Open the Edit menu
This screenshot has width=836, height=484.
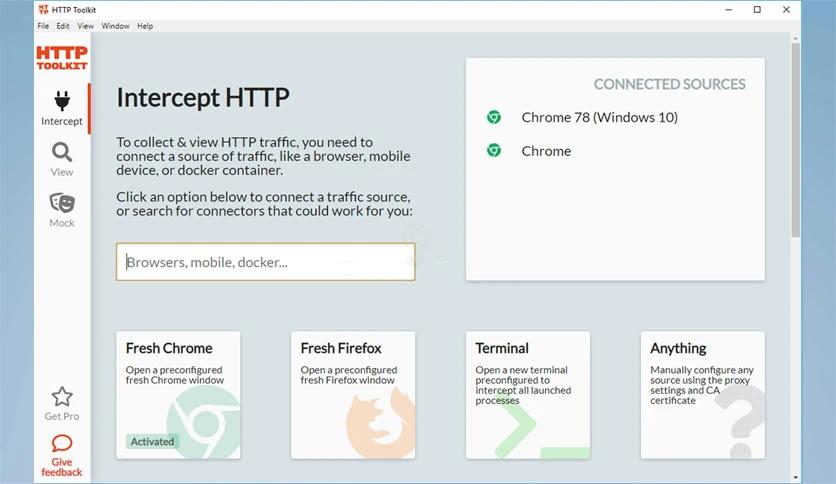click(63, 26)
